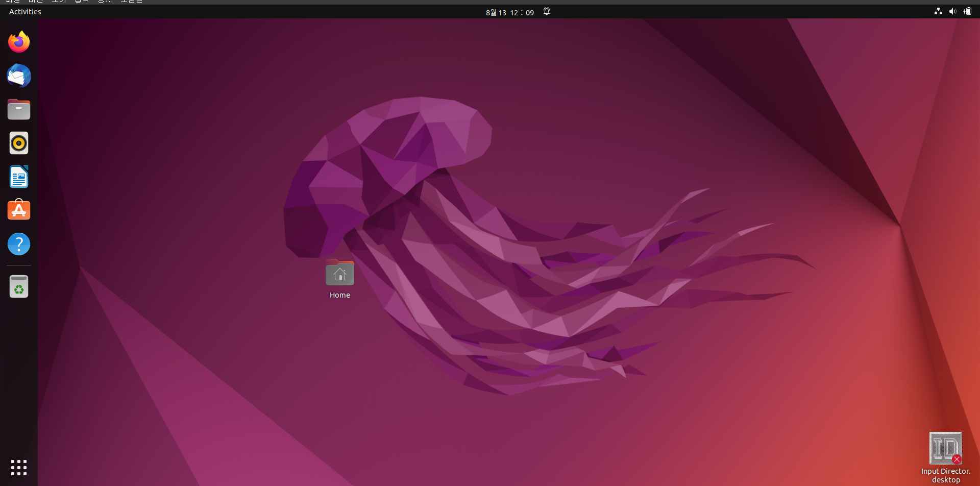The image size is (980, 486).
Task: Click the volume speaker icon
Action: 952,11
